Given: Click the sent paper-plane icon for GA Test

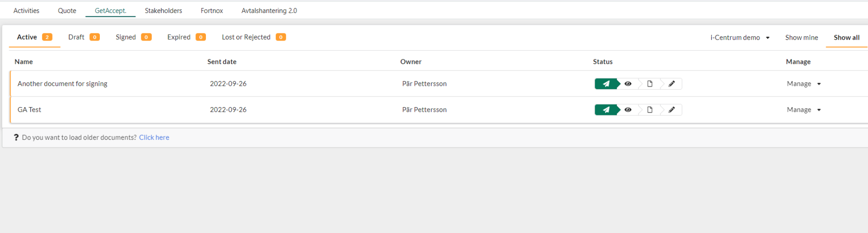Looking at the screenshot, I should click(606, 110).
